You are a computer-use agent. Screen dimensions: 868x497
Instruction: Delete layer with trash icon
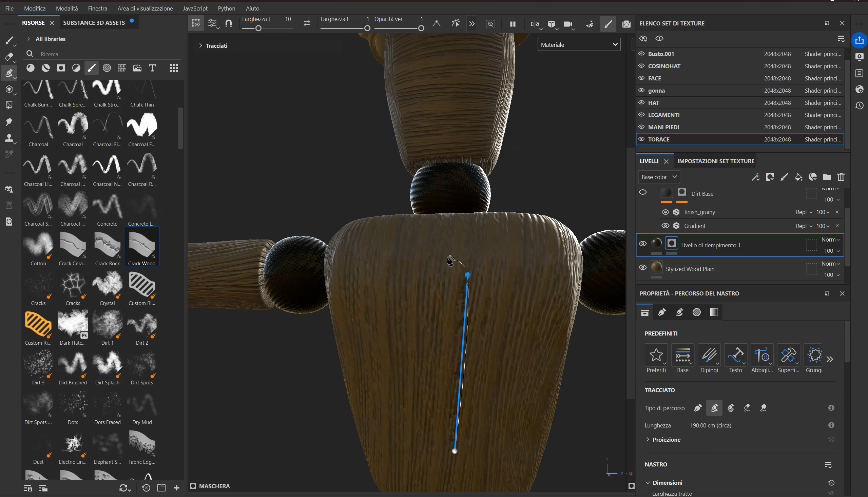coord(841,177)
